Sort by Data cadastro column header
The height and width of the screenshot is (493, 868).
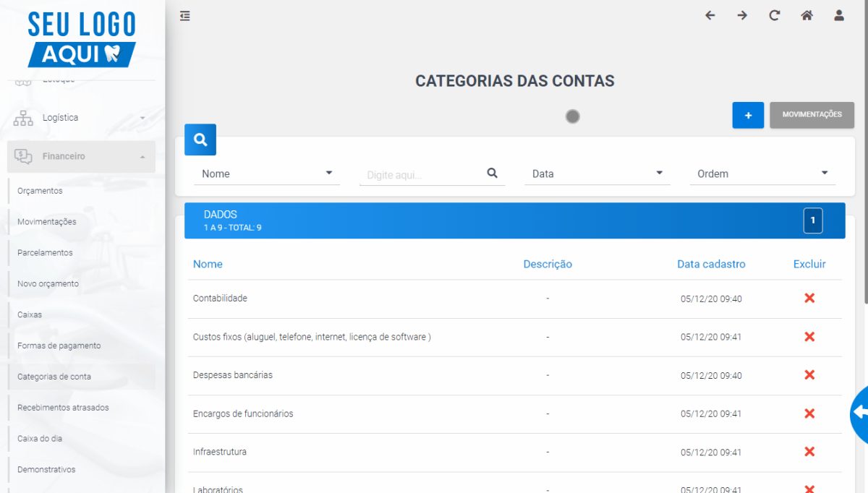[x=711, y=264]
